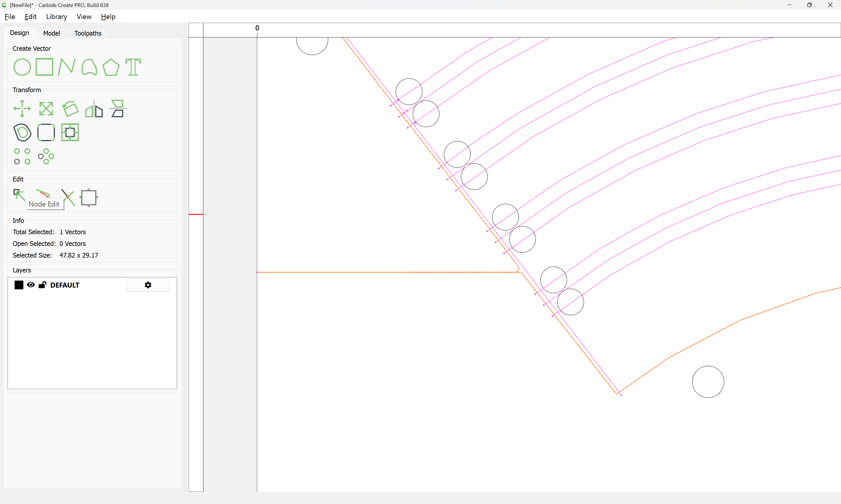
Task: Click the Scale transform icon
Action: coord(46,109)
